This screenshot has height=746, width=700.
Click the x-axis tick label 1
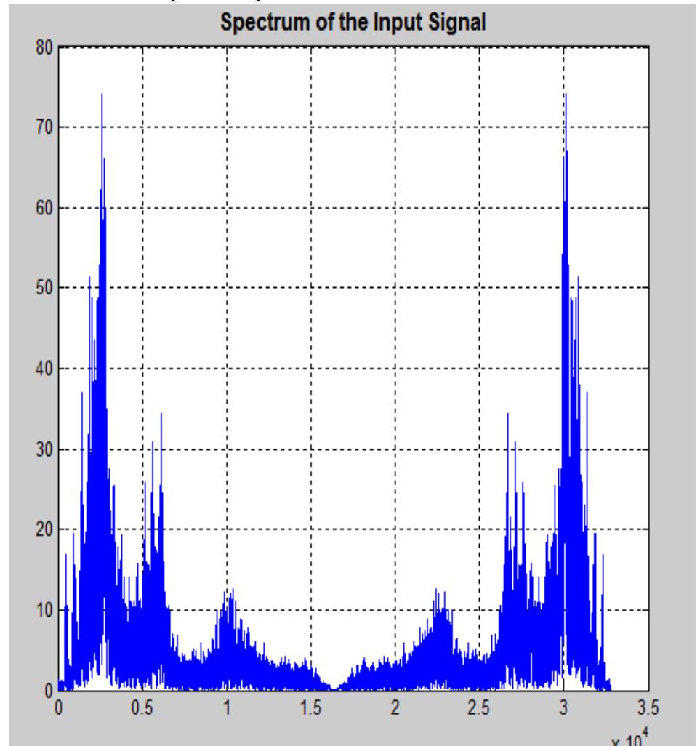click(228, 708)
